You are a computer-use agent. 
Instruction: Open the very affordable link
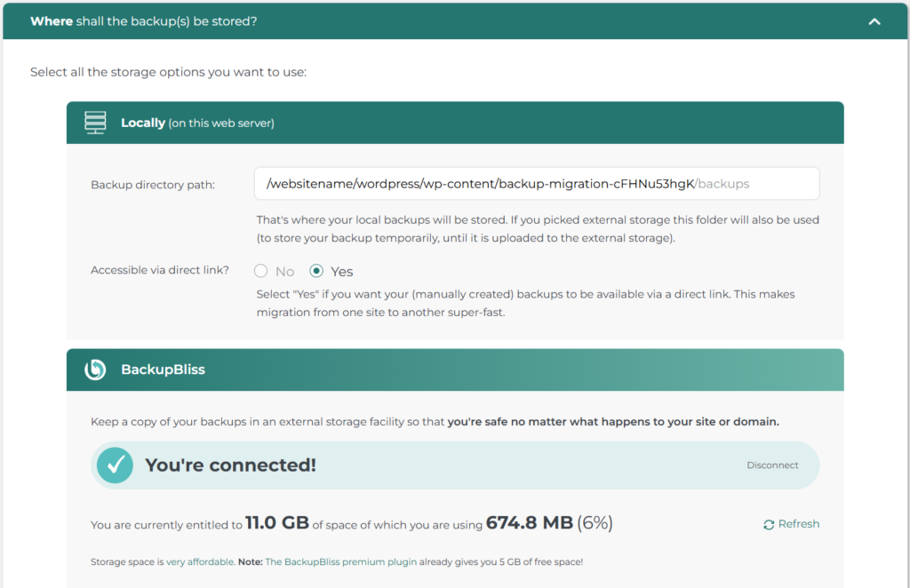200,562
